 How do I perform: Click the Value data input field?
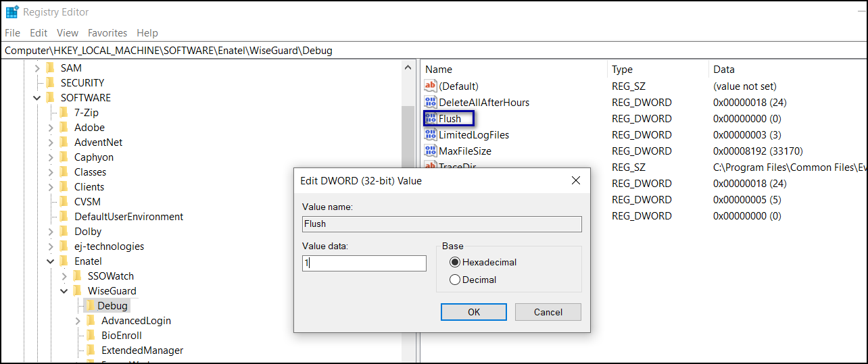point(364,263)
